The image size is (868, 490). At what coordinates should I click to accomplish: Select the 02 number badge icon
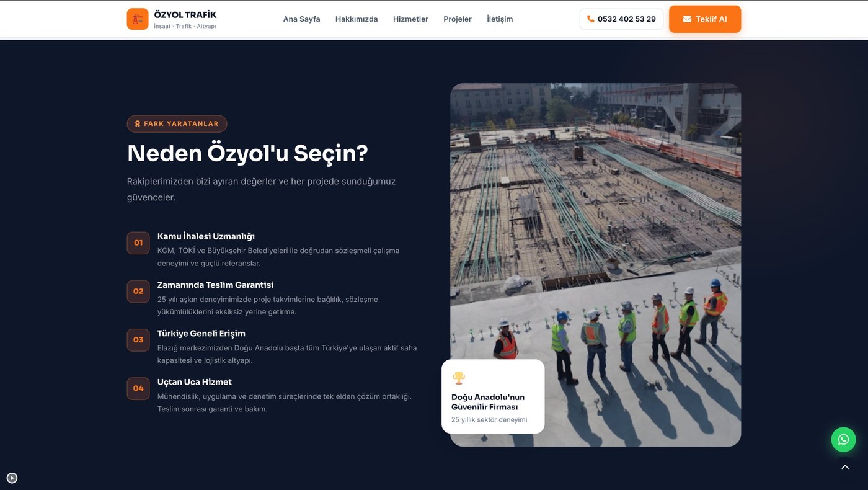138,292
